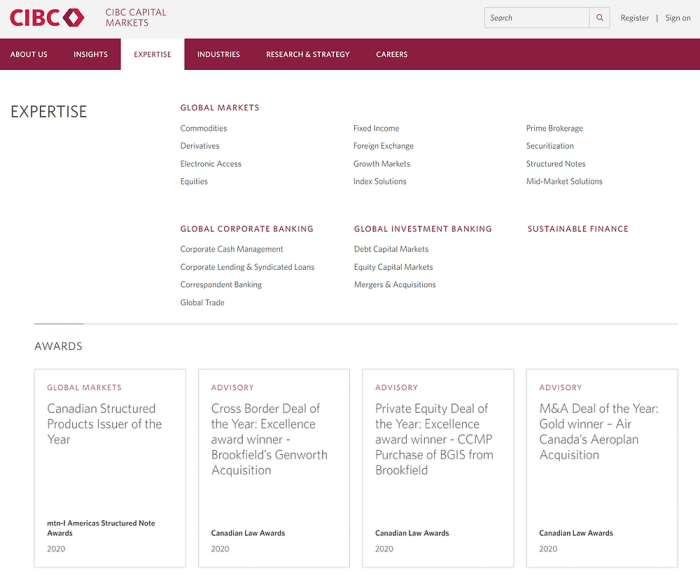Select the Insights menu item
This screenshot has width=700, height=578.
tap(90, 55)
